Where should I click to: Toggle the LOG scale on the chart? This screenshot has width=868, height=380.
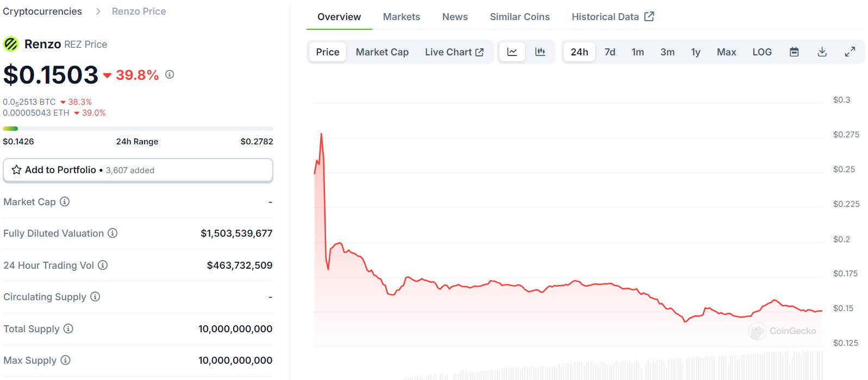(x=761, y=52)
